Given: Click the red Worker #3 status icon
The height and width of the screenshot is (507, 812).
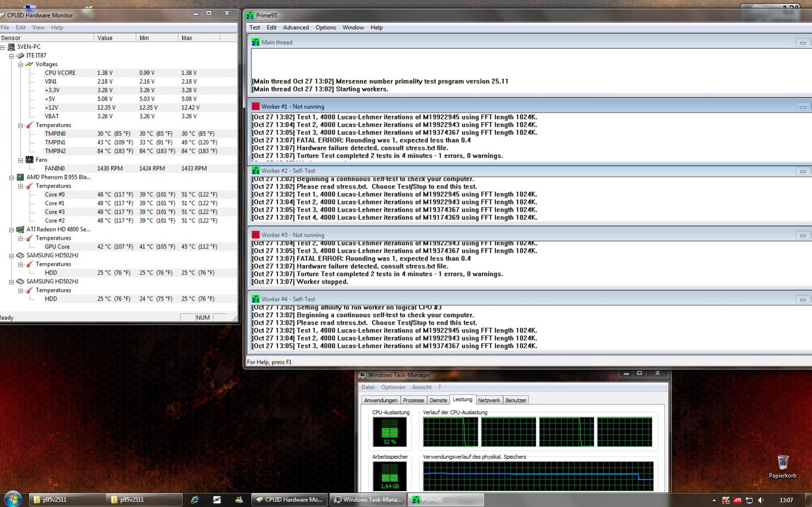Looking at the screenshot, I should [x=255, y=235].
